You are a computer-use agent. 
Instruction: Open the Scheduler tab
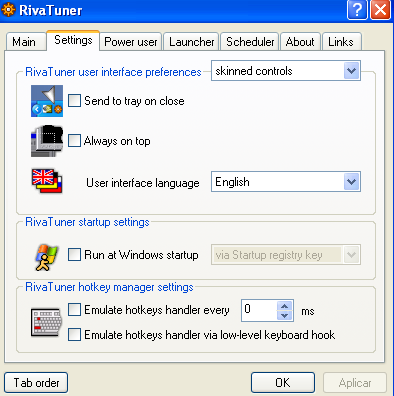(250, 42)
